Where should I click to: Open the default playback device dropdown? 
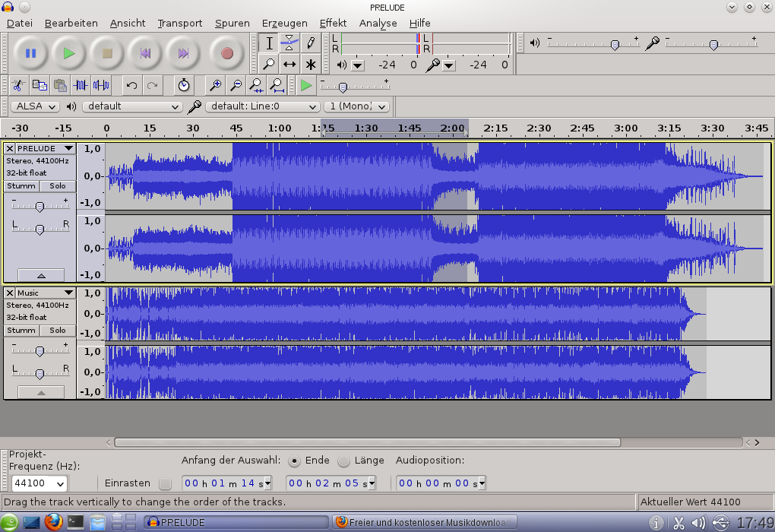(132, 106)
